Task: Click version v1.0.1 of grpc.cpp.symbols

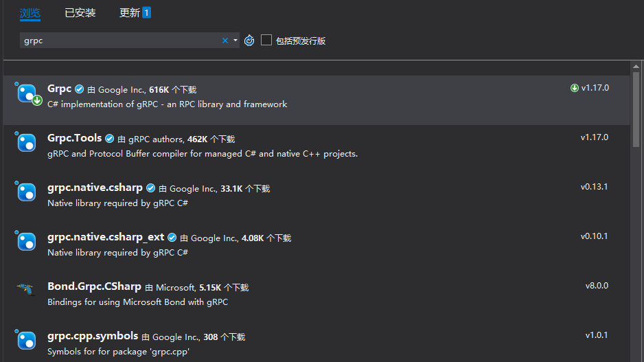Action: tap(597, 335)
